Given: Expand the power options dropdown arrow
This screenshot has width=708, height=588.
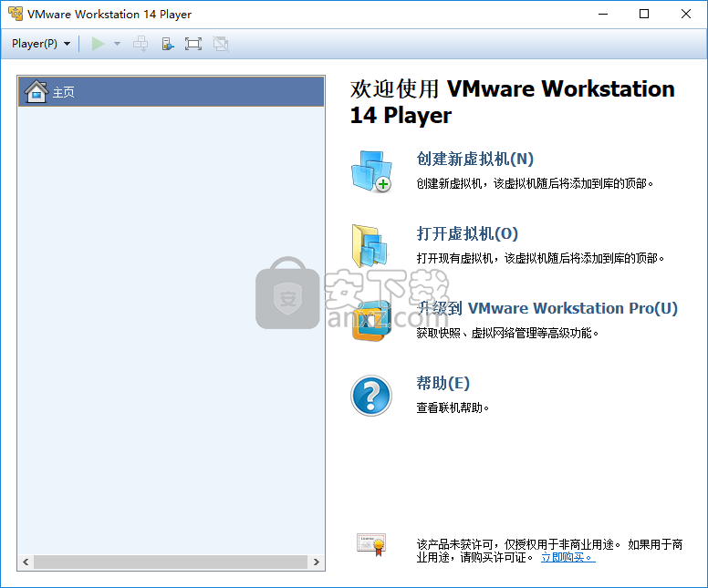Looking at the screenshot, I should click(117, 44).
